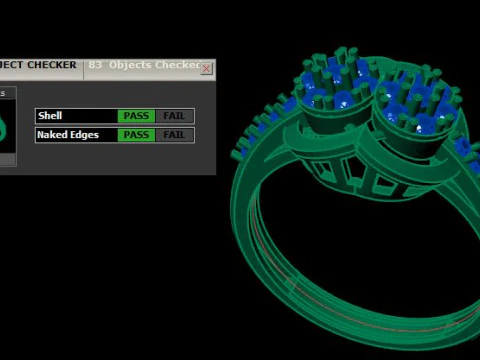
Task: Click the FAIL indicator for Naked Edges
Action: point(174,135)
